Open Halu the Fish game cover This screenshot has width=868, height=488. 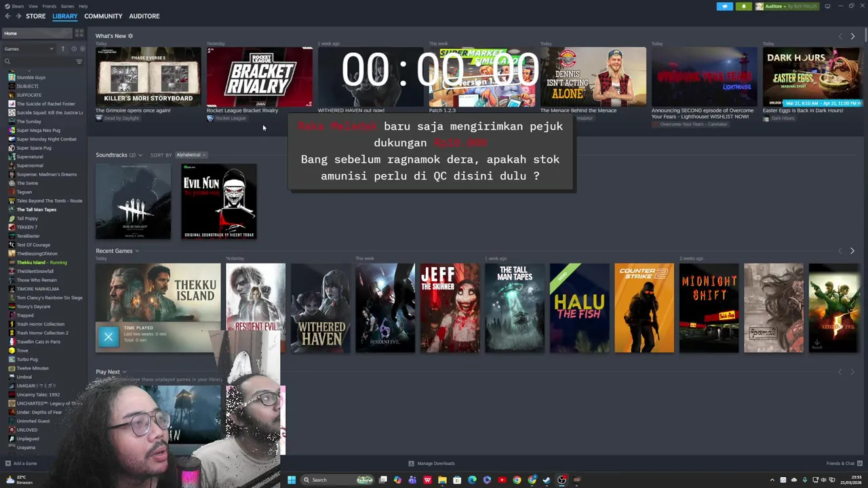[580, 308]
